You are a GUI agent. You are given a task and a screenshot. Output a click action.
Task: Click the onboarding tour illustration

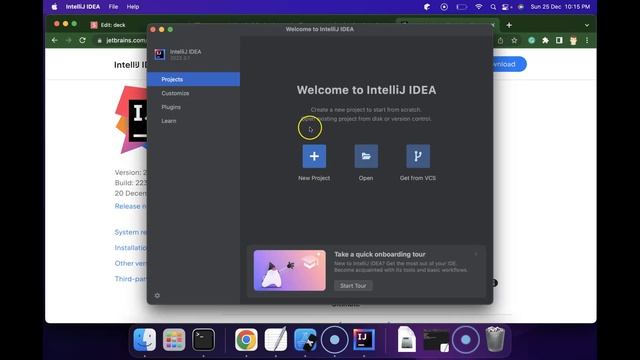pyautogui.click(x=289, y=270)
